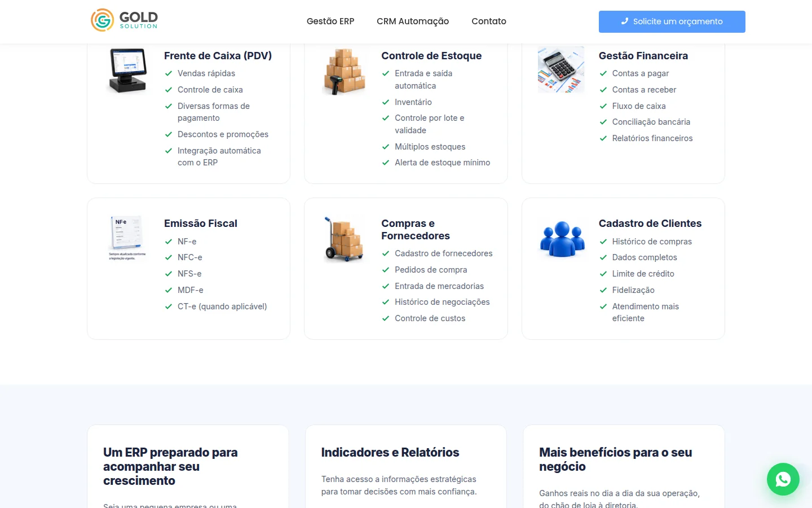Open the CRM Automação menu item
Viewport: 812px width, 508px height.
click(413, 21)
